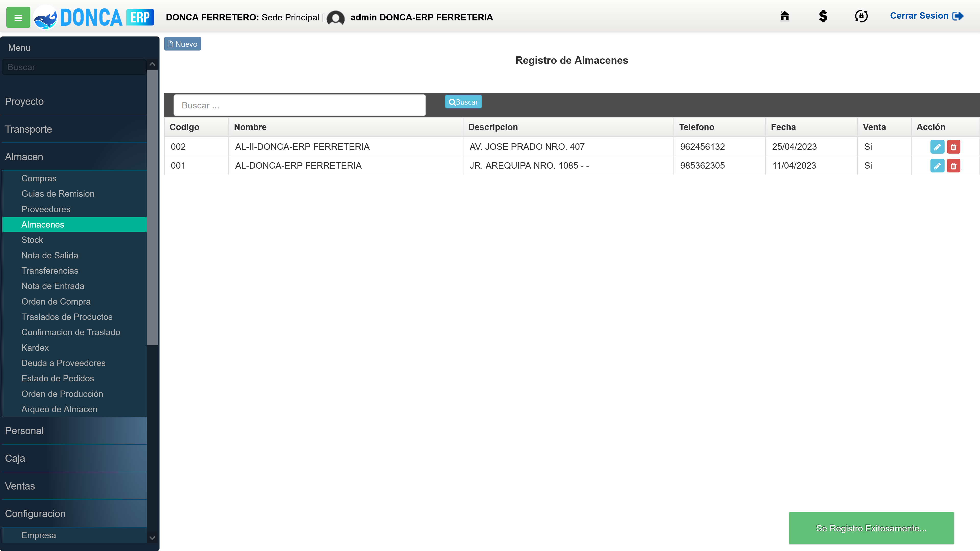Collapse the Configuracion menu section
This screenshot has width=980, height=551.
[x=74, y=514]
